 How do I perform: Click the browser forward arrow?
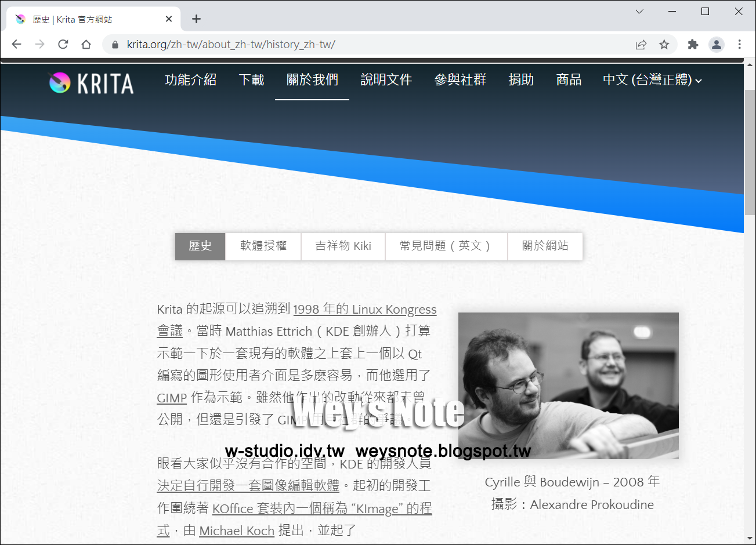[x=40, y=44]
